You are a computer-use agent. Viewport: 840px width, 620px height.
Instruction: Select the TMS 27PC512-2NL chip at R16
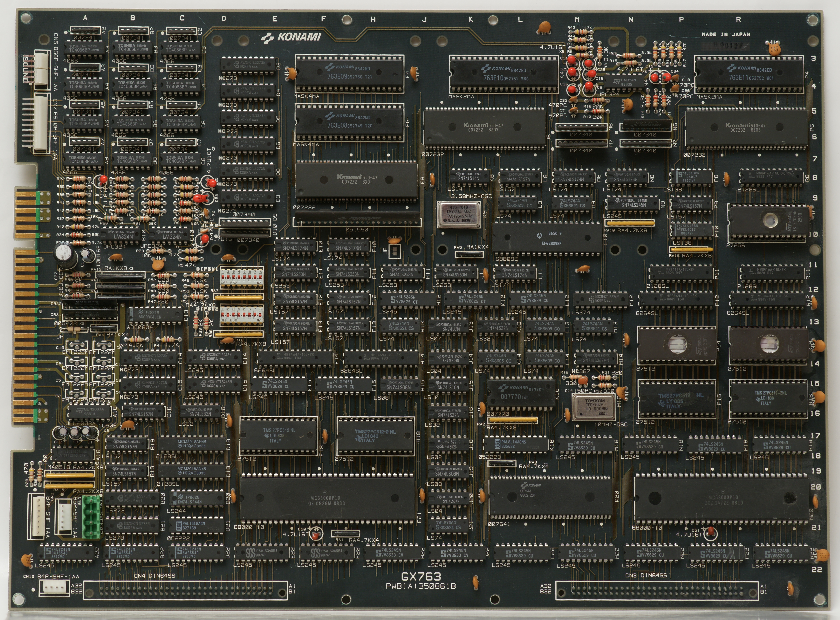click(x=768, y=399)
